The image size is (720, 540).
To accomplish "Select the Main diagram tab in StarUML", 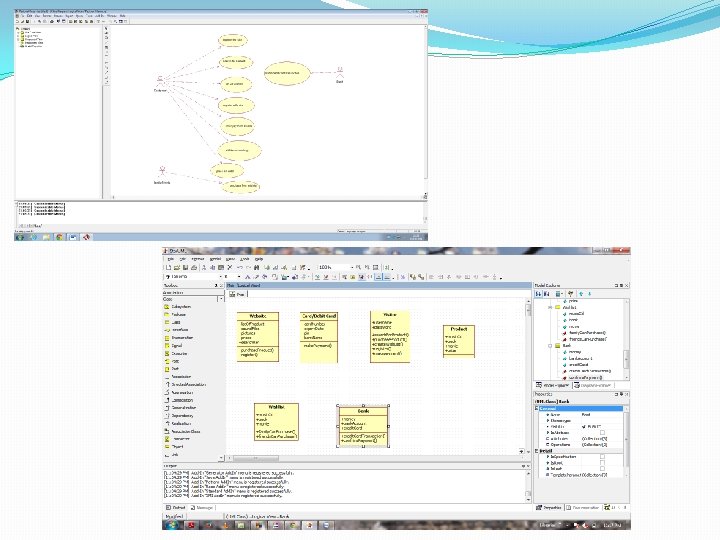I will click(238, 294).
